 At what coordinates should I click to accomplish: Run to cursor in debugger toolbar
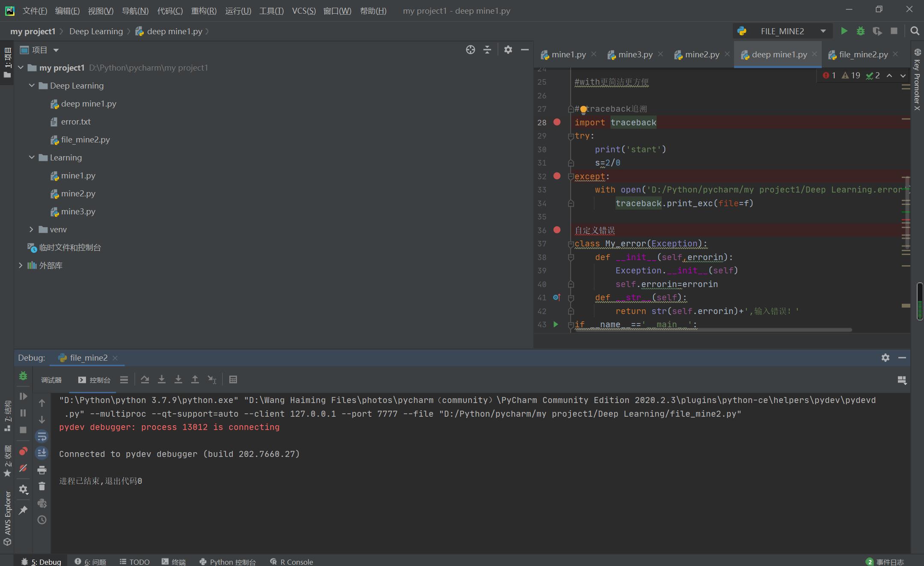212,379
